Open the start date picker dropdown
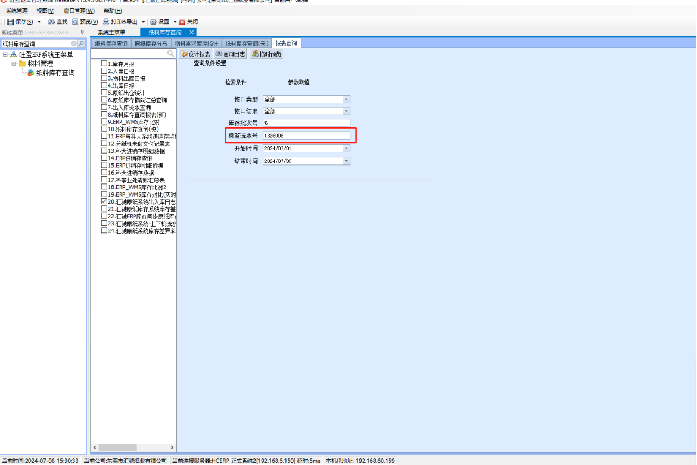The width and height of the screenshot is (697, 465). coord(346,148)
